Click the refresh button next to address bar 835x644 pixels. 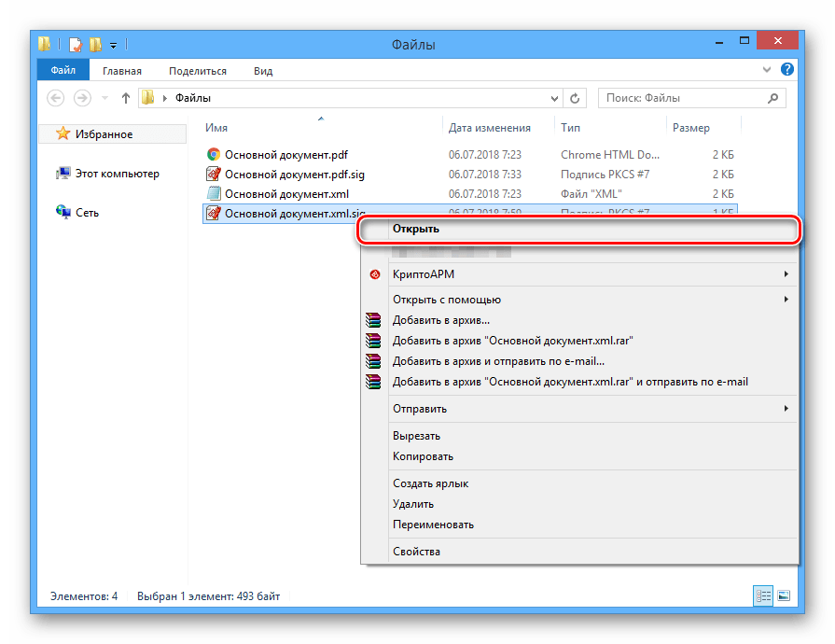pyautogui.click(x=575, y=98)
